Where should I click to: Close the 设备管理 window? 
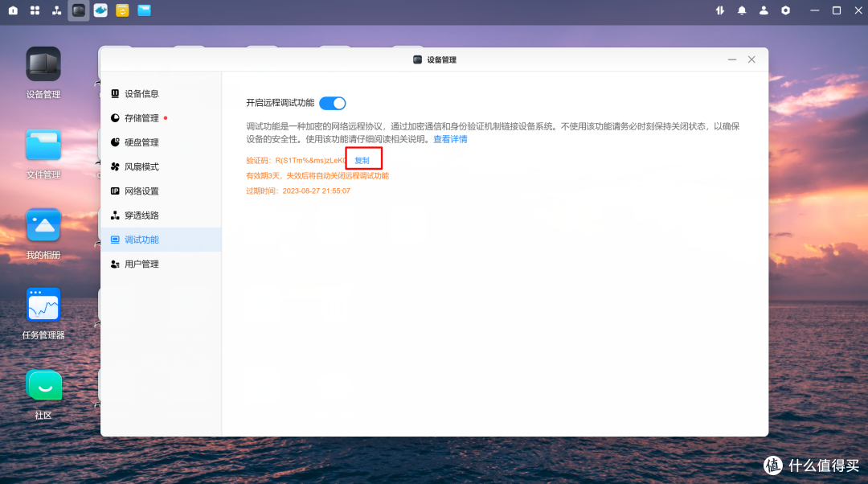[x=751, y=59]
